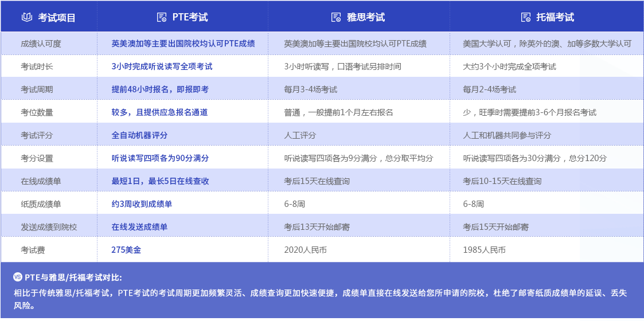
Task: Select the PTE考试 column header
Action: click(x=190, y=17)
